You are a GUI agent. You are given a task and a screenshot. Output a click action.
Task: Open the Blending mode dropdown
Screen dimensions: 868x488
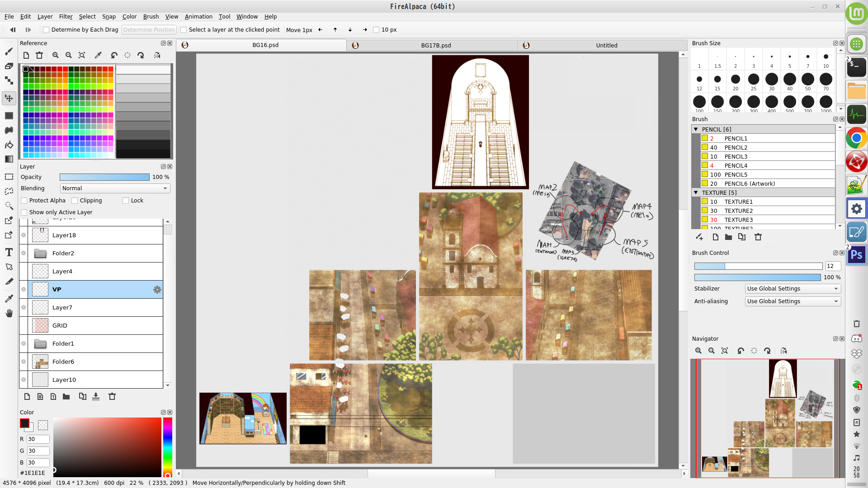point(115,188)
